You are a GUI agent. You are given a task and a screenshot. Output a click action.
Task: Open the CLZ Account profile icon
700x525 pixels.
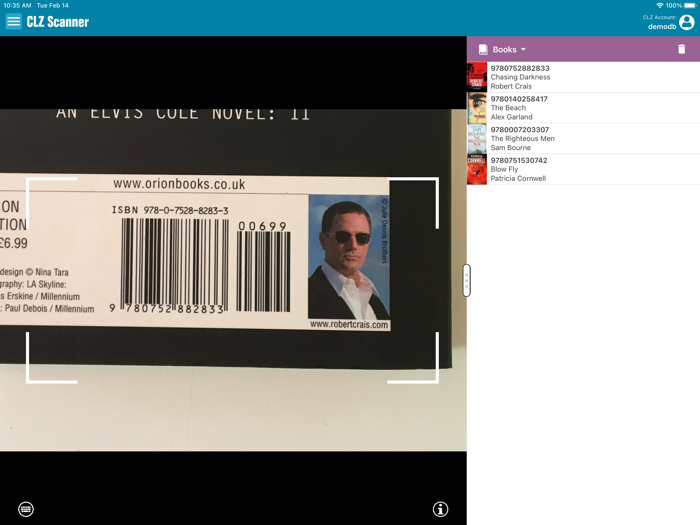(687, 22)
